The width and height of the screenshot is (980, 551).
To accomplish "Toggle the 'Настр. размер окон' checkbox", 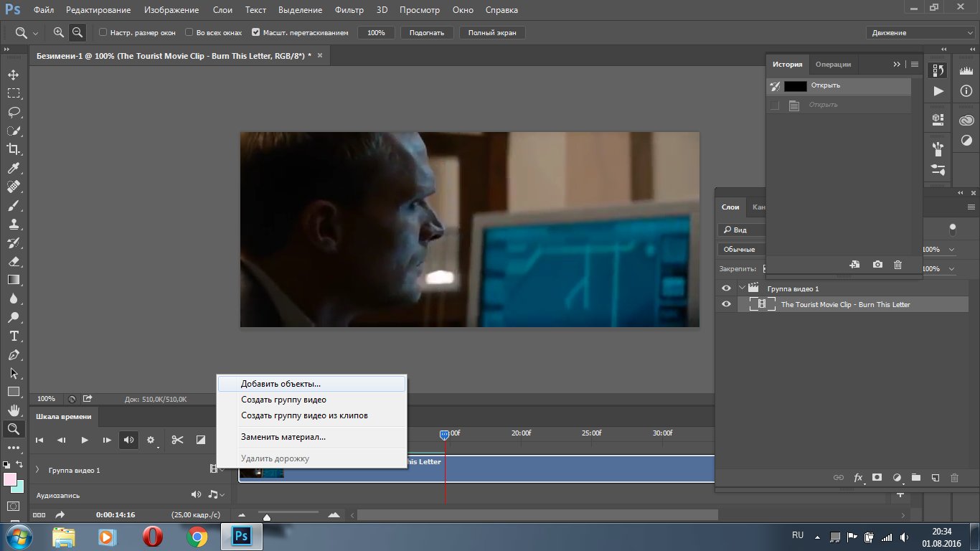I will pos(103,32).
